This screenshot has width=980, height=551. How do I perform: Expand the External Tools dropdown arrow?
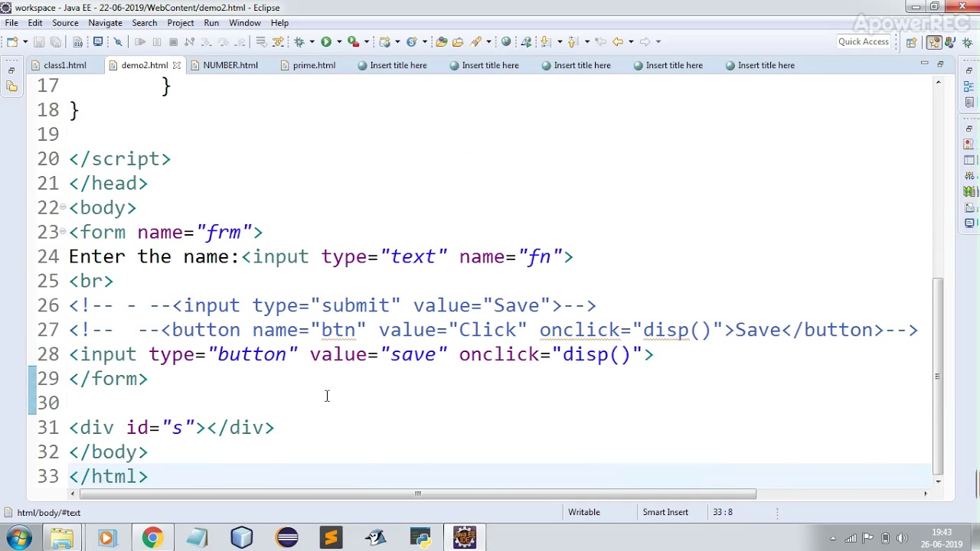click(366, 41)
